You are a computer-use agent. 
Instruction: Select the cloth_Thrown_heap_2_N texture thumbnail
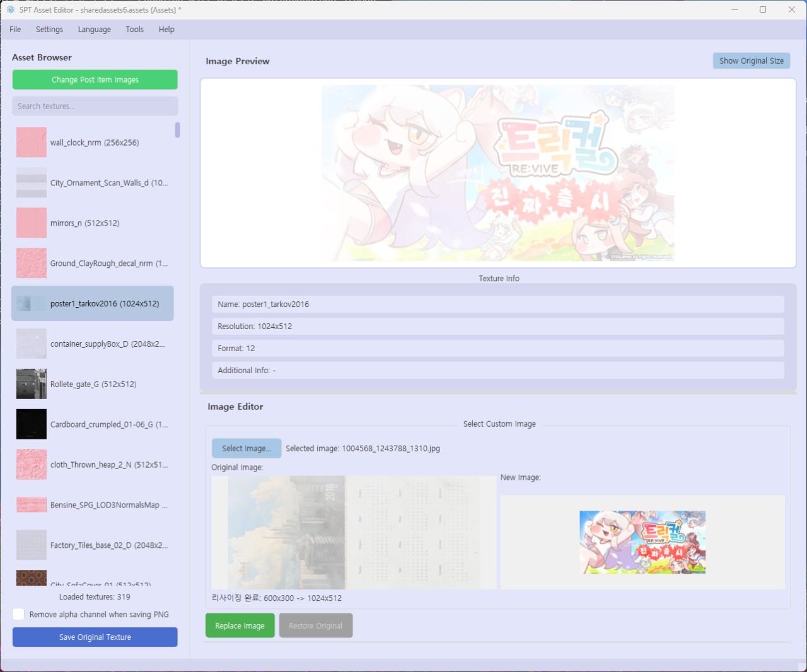point(32,465)
